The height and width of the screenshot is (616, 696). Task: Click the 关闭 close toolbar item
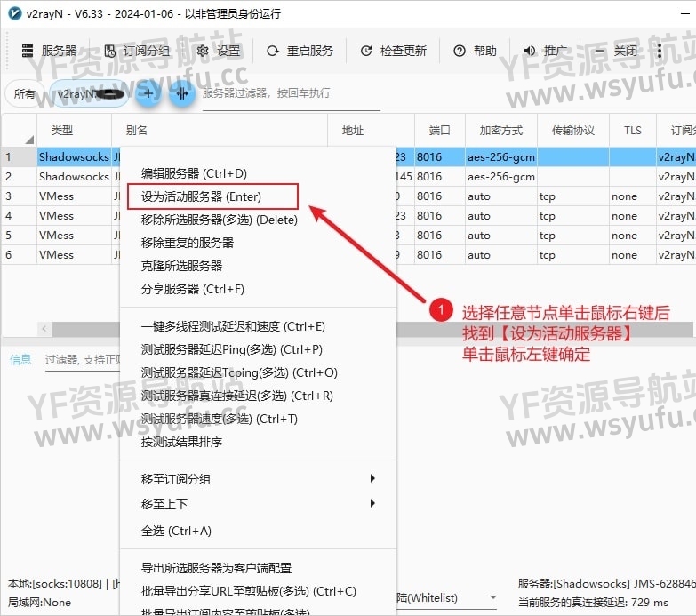(616, 51)
